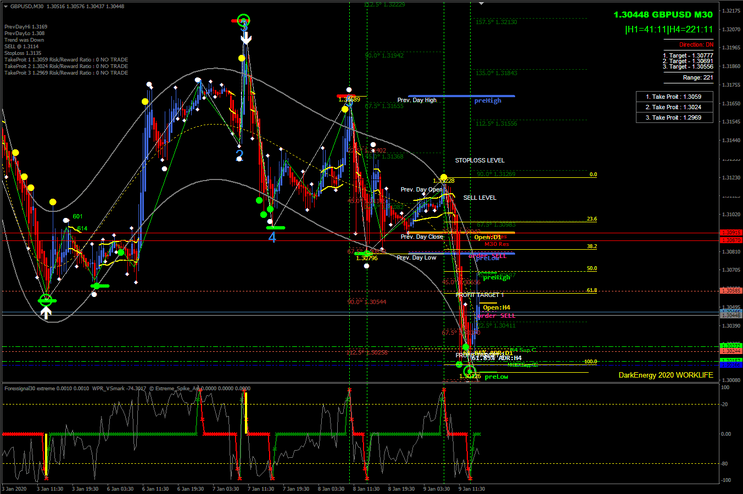Select the green target circle near preLow
743x494 pixels.
pos(469,371)
